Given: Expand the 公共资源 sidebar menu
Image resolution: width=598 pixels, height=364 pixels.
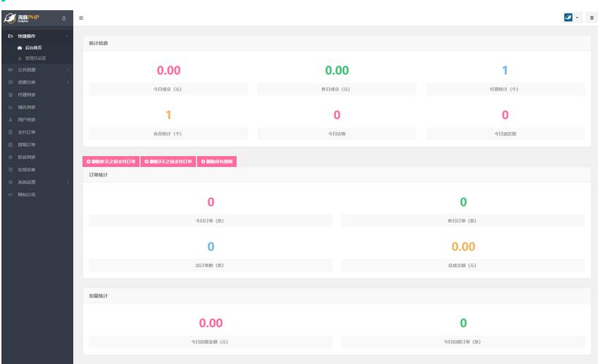Looking at the screenshot, I should [x=37, y=70].
